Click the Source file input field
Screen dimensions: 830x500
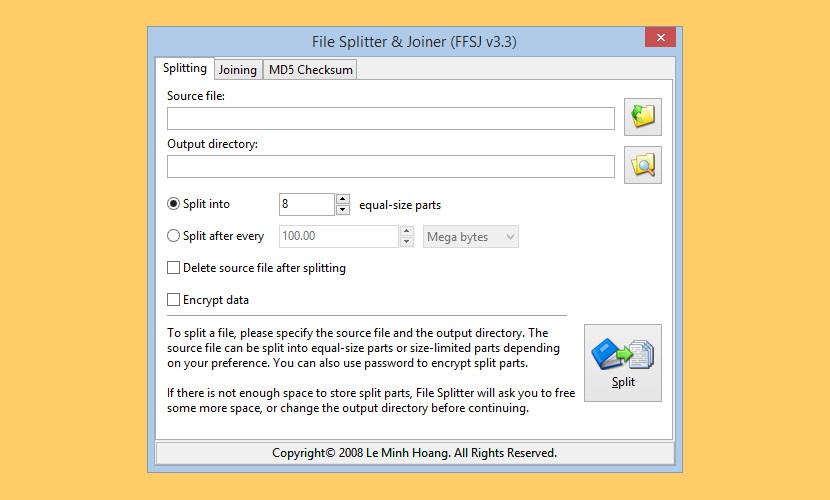pyautogui.click(x=391, y=119)
